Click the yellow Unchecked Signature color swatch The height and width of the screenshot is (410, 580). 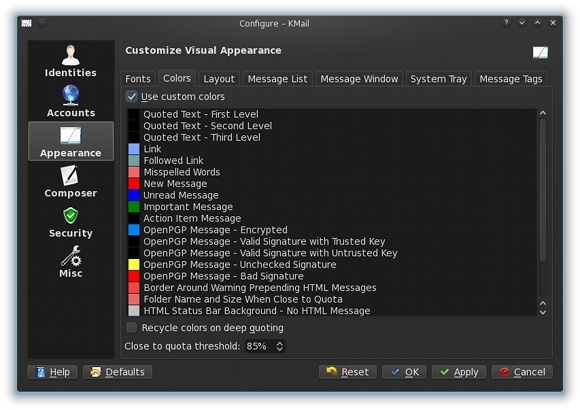(134, 265)
